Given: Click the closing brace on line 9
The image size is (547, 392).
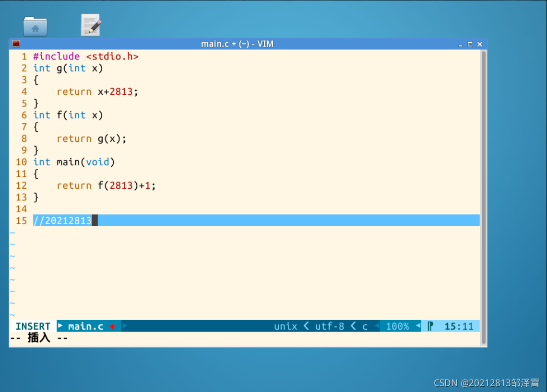Looking at the screenshot, I should coord(36,150).
